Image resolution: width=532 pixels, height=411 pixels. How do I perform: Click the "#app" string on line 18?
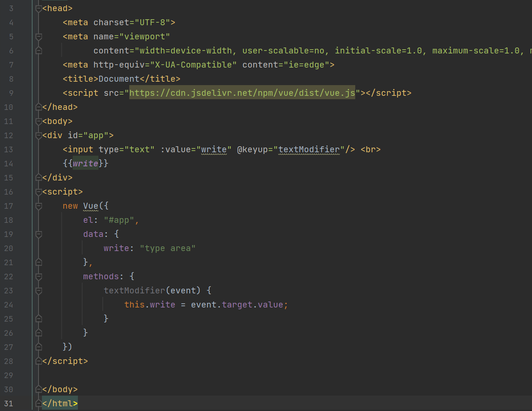point(119,220)
